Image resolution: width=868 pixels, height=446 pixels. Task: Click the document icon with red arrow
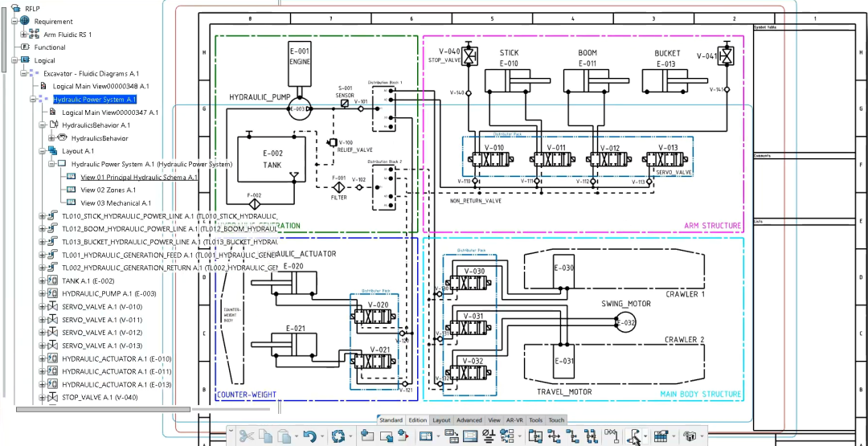coord(403,436)
